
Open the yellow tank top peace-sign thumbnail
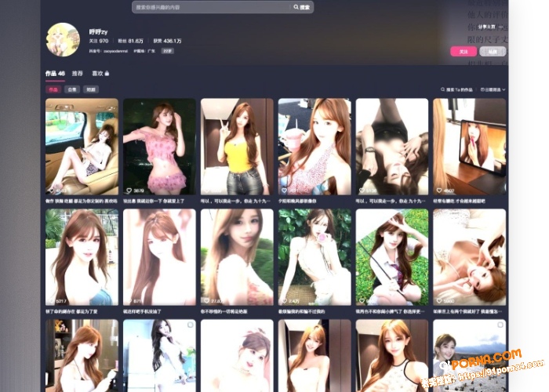(237, 147)
